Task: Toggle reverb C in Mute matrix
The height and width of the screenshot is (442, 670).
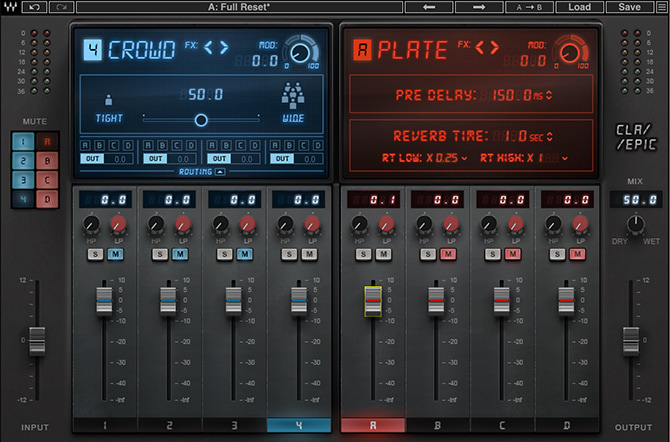Action: pos(47,180)
